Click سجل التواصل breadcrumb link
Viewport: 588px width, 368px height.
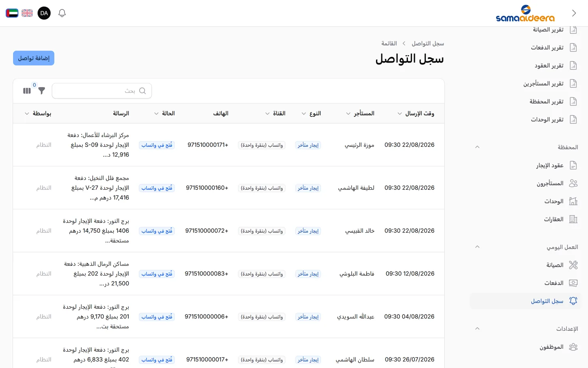(x=428, y=43)
